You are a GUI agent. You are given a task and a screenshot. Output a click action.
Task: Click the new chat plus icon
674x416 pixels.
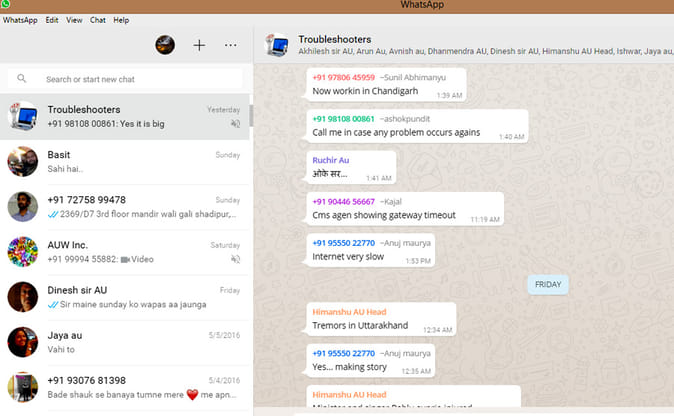[x=199, y=45]
